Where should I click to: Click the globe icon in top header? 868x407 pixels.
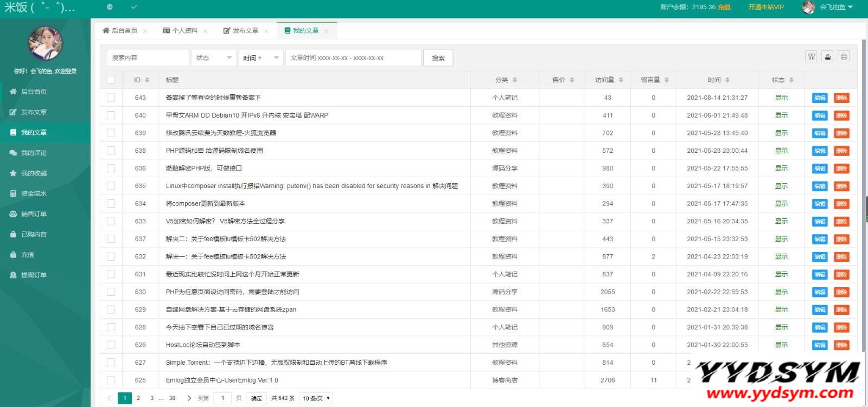point(110,7)
